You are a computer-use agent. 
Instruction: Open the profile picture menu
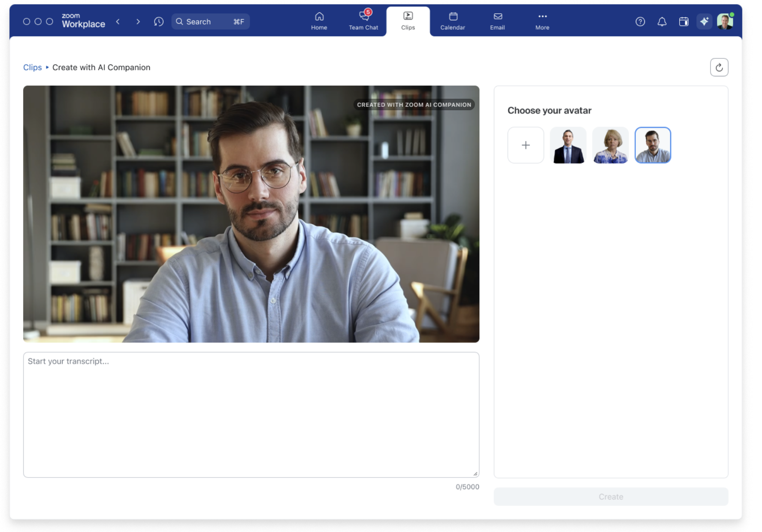[725, 21]
